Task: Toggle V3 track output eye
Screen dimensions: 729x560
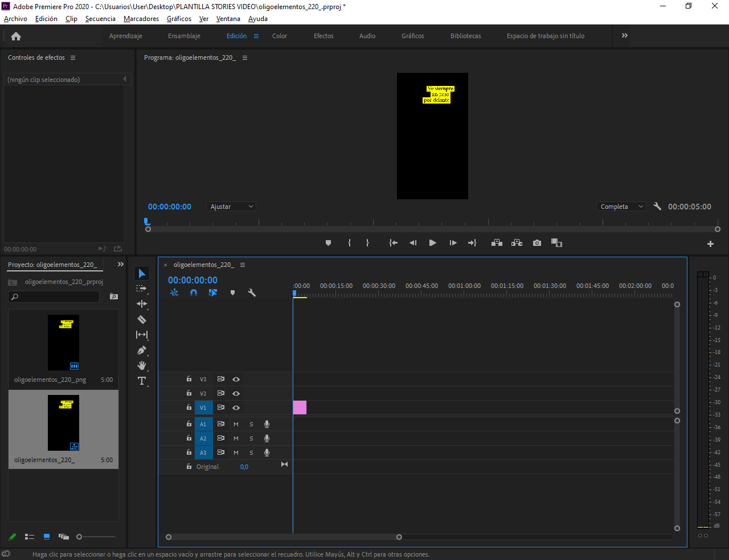Action: [236, 379]
